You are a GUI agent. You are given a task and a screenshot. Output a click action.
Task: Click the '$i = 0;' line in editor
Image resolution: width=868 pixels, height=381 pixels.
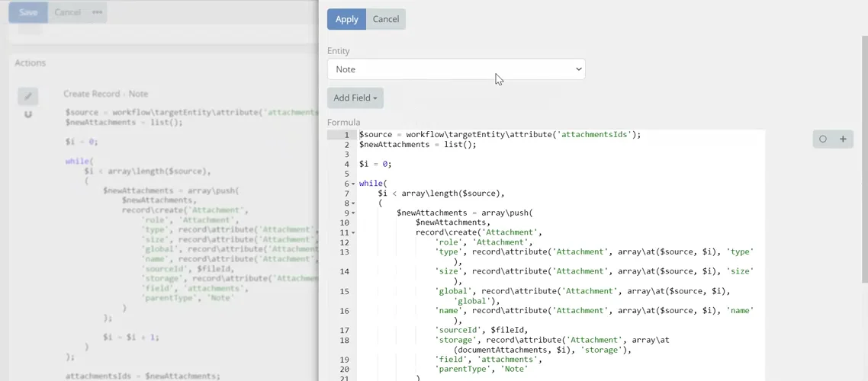pyautogui.click(x=375, y=165)
